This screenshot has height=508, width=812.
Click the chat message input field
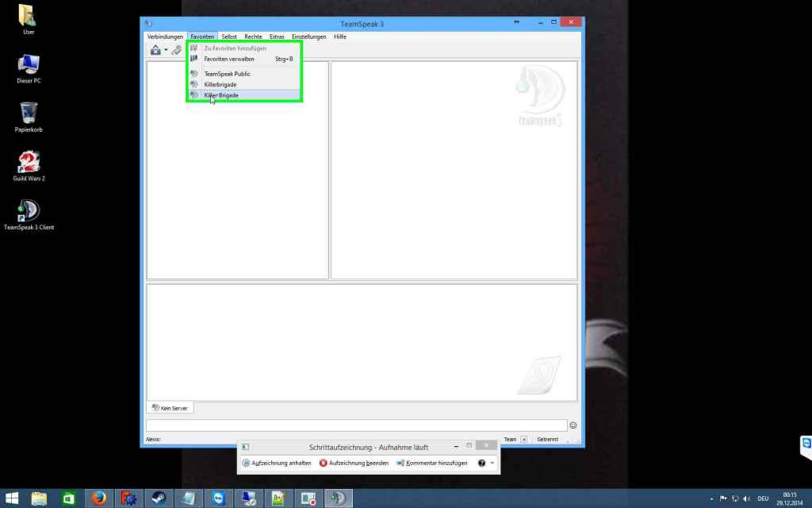(356, 425)
